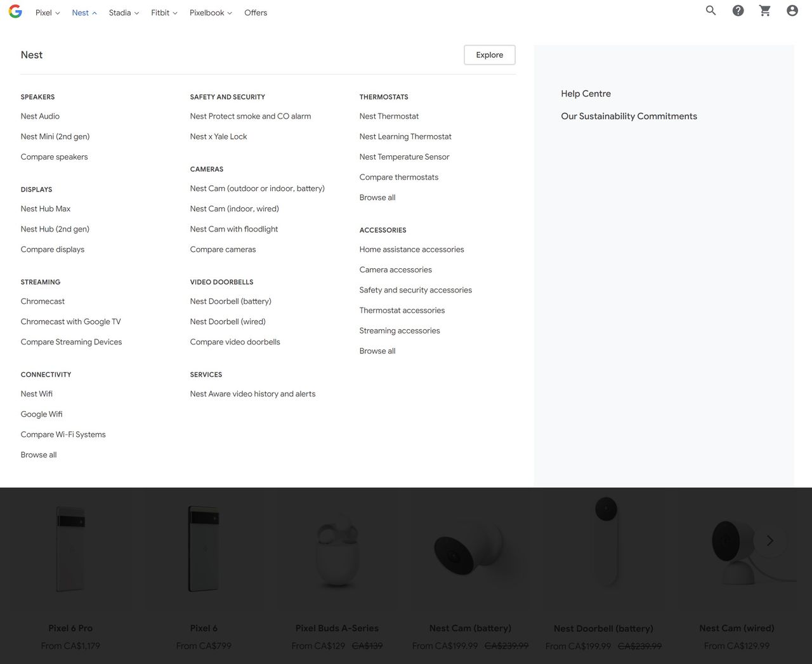812x664 pixels.
Task: Collapse the Nest dropdown menu
Action: coord(84,13)
